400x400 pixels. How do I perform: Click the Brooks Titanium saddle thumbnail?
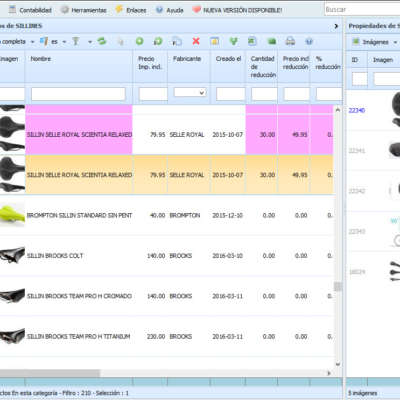click(12, 336)
